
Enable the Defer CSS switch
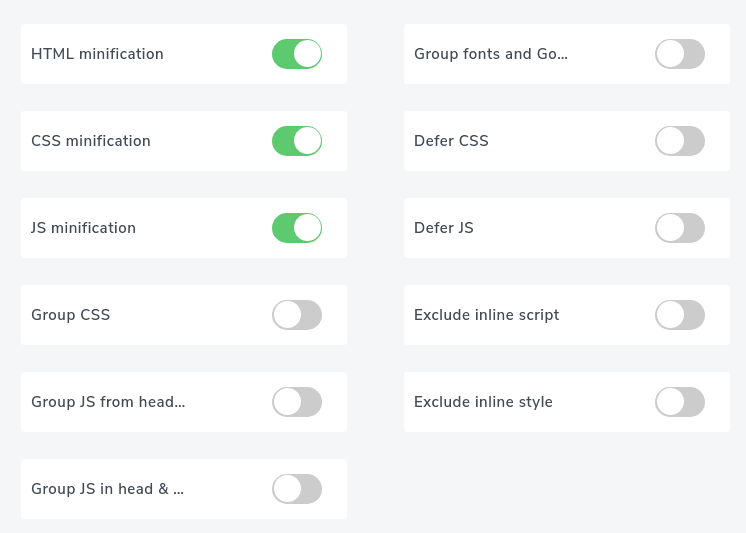pos(680,141)
